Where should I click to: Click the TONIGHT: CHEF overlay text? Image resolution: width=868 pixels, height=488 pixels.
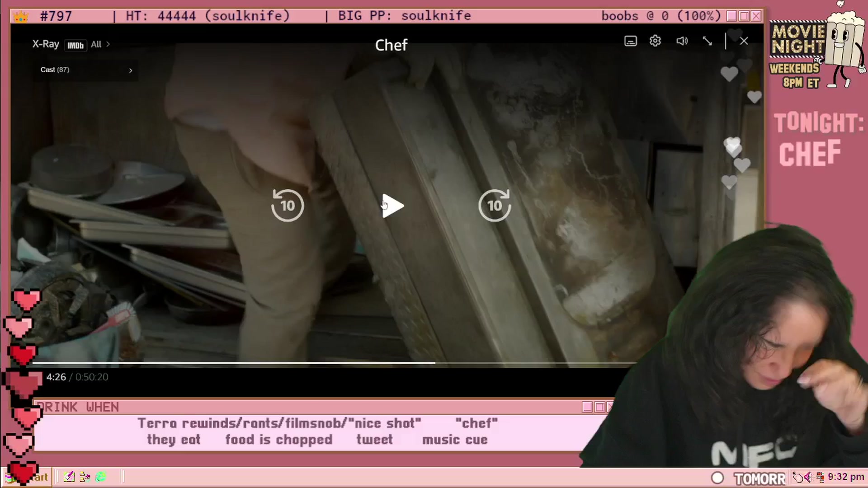click(818, 139)
